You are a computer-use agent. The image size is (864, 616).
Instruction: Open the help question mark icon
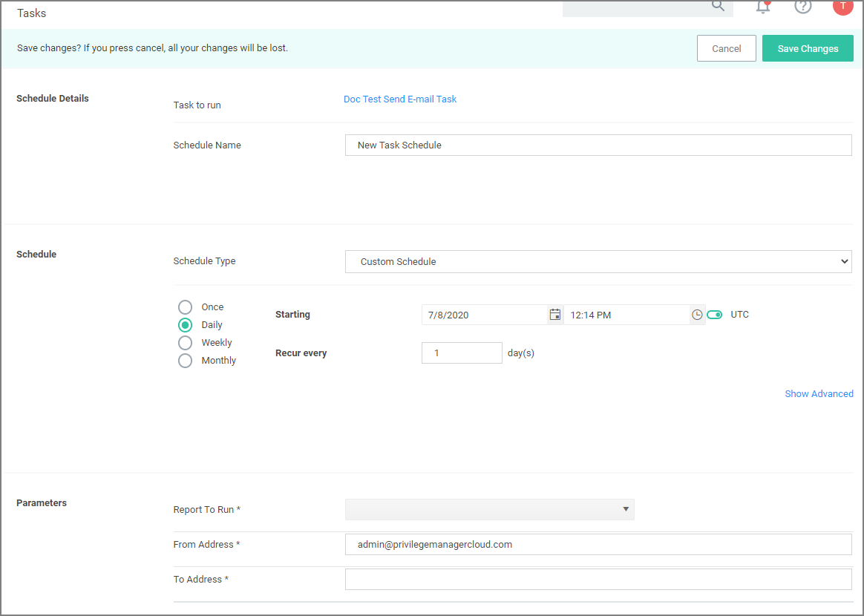point(802,6)
